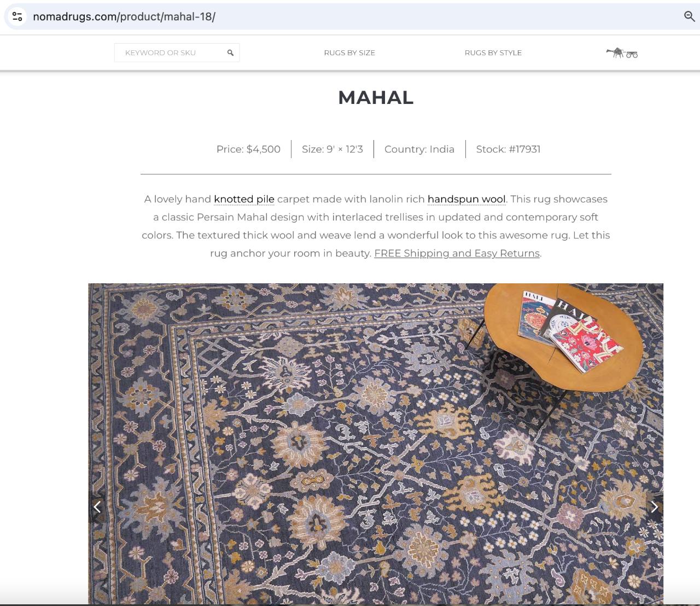Screen dimensions: 700x606
Task: Click the Size: 9' × 12'3 text
Action: 332,149
